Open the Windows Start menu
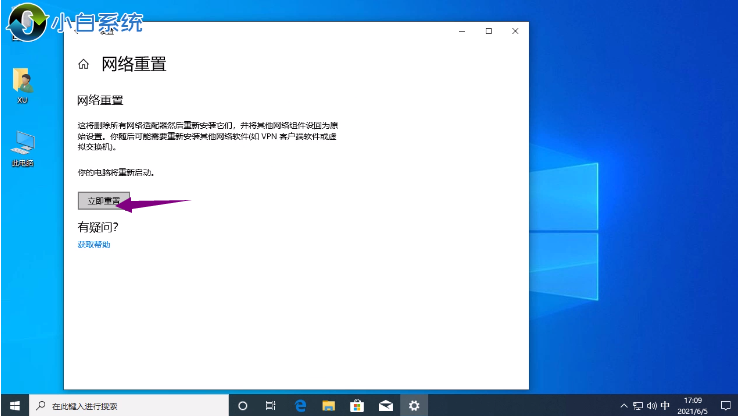 [15, 406]
